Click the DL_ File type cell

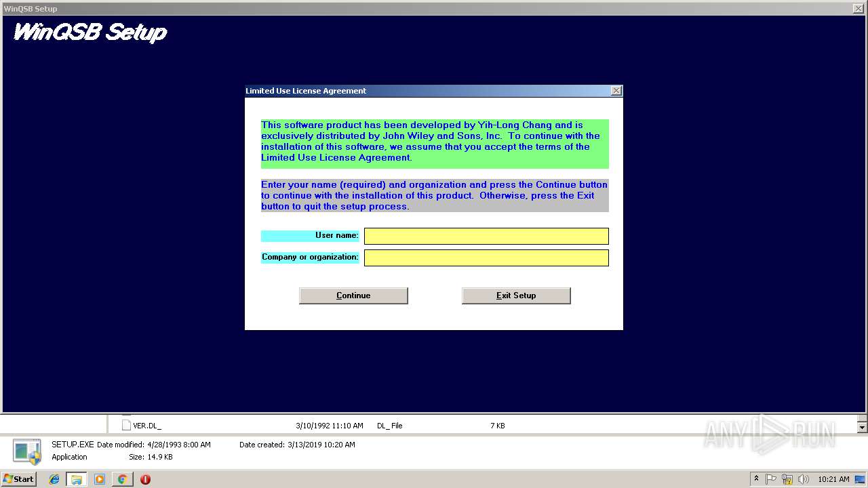tap(389, 426)
